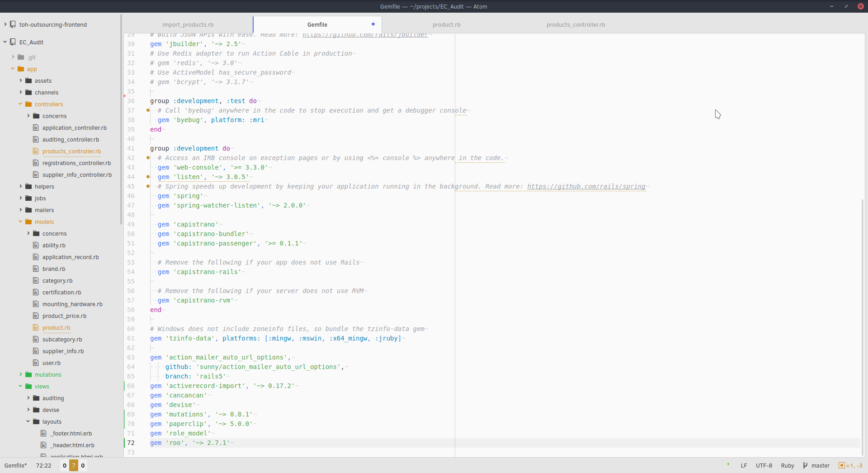Screen dimensions: 868x473
Task: Click the controllers folder icon
Action: point(28,104)
